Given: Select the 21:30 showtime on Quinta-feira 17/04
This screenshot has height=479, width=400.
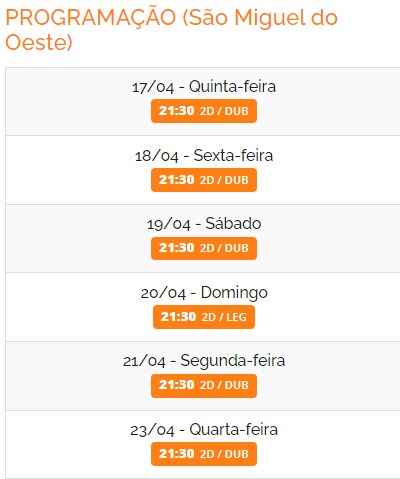Looking at the screenshot, I should (204, 111).
